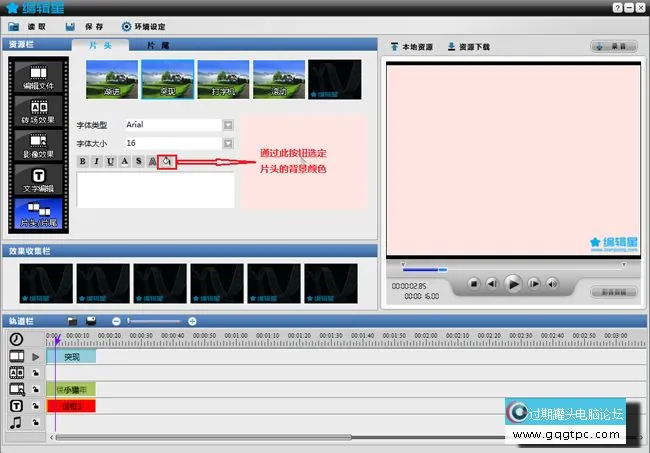
Task: Open the 字体大小 font size dropdown arrow
Action: click(228, 143)
